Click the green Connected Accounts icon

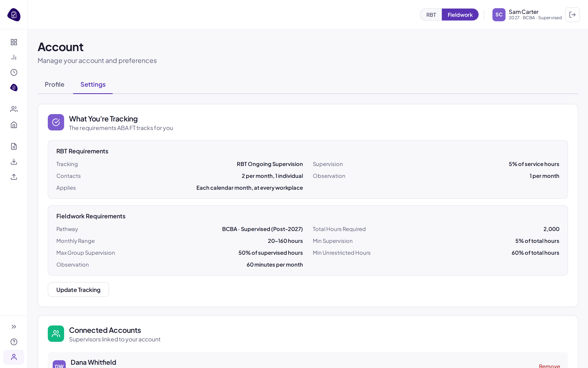tap(56, 334)
